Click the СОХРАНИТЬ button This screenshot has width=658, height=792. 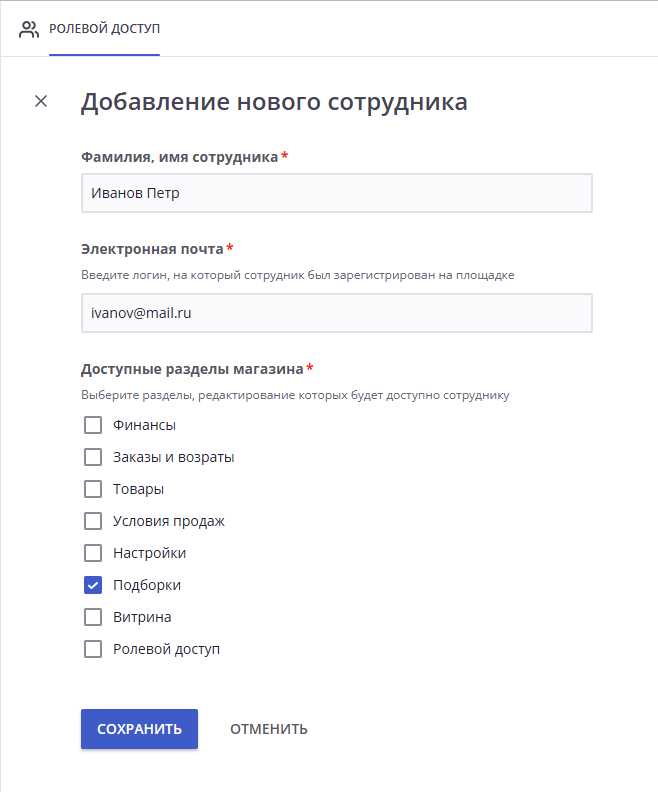(x=139, y=729)
